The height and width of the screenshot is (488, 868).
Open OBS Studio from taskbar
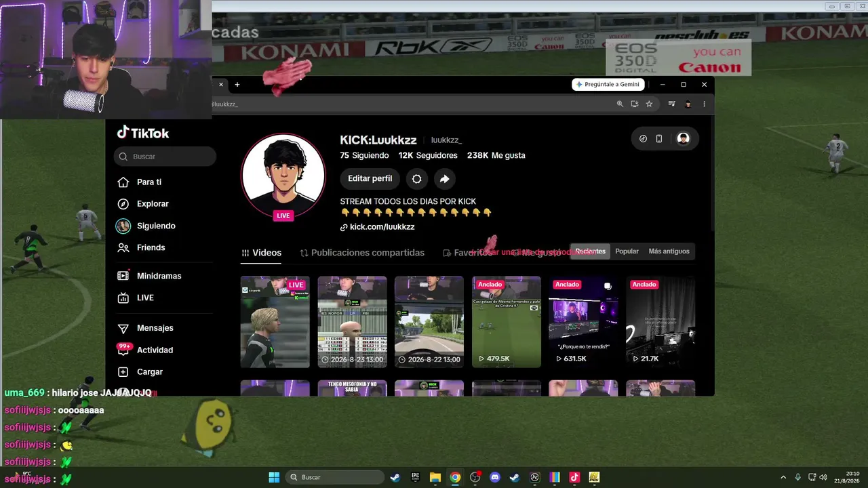475,477
